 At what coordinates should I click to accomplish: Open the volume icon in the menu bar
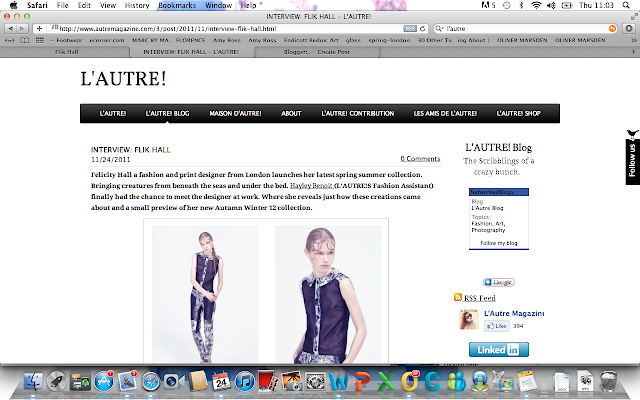point(551,5)
